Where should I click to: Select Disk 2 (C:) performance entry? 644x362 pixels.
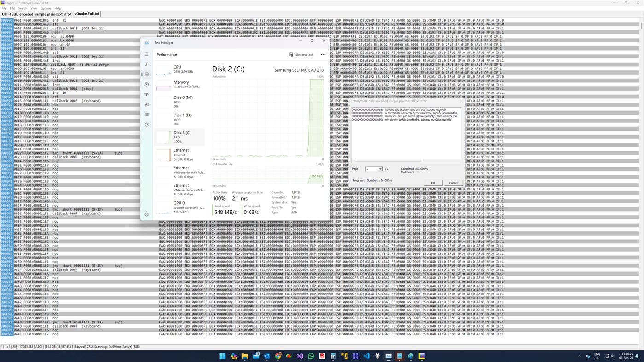[x=180, y=137]
